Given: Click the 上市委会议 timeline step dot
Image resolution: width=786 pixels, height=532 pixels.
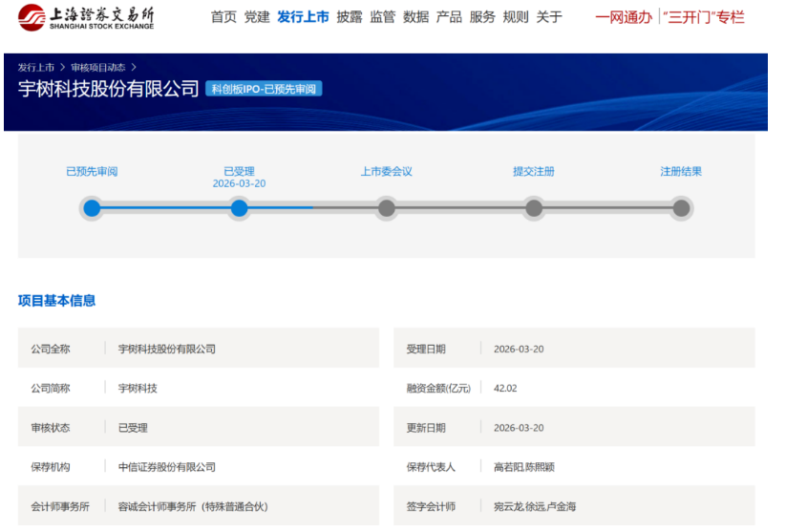Looking at the screenshot, I should point(387,208).
